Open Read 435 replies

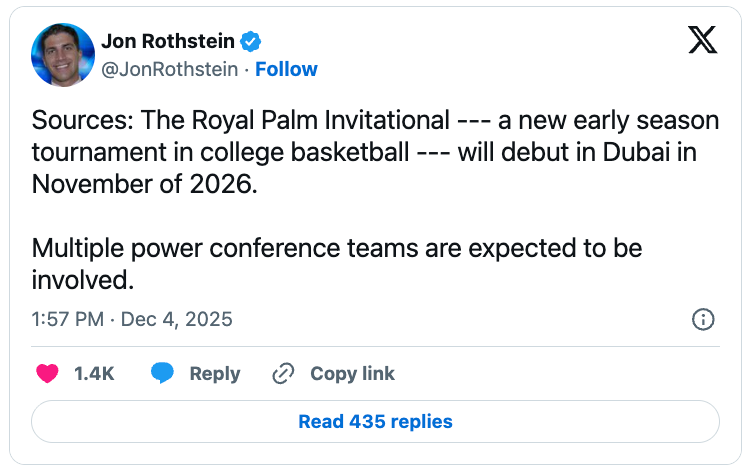click(x=375, y=422)
